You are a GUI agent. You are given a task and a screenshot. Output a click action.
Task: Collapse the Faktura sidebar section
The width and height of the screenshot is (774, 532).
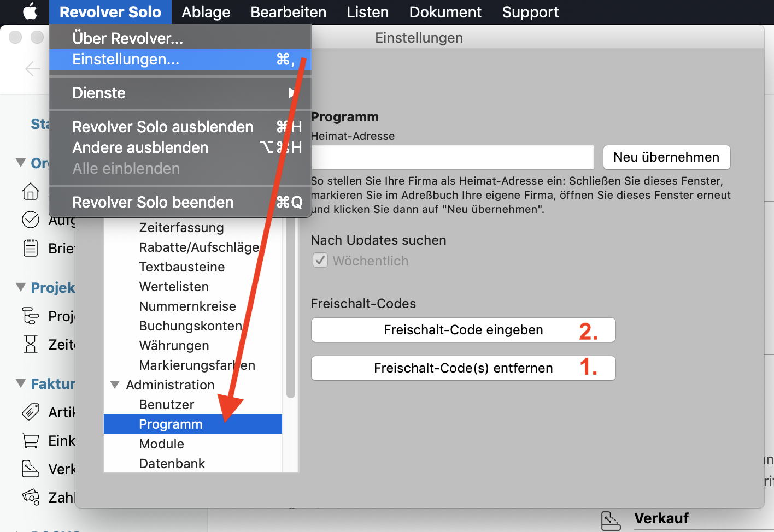point(21,383)
